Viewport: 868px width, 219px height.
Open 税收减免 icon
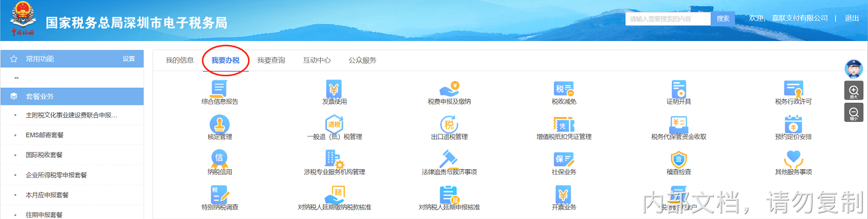(x=564, y=88)
